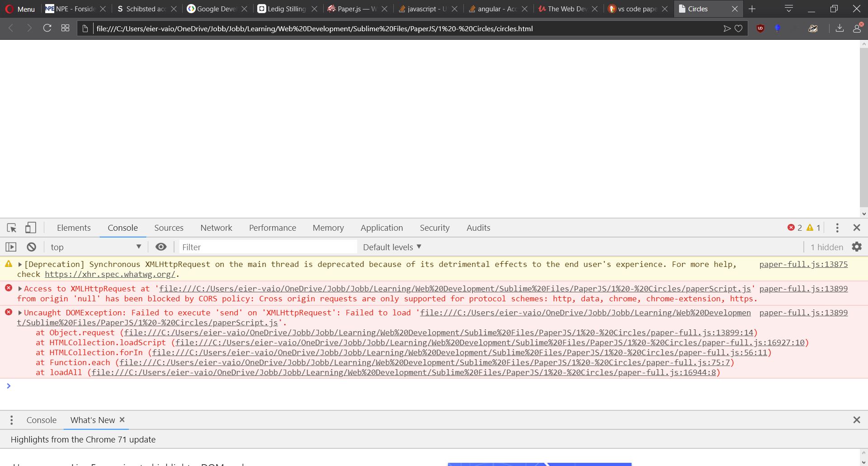Click the '1 hidden' messages label

[827, 247]
